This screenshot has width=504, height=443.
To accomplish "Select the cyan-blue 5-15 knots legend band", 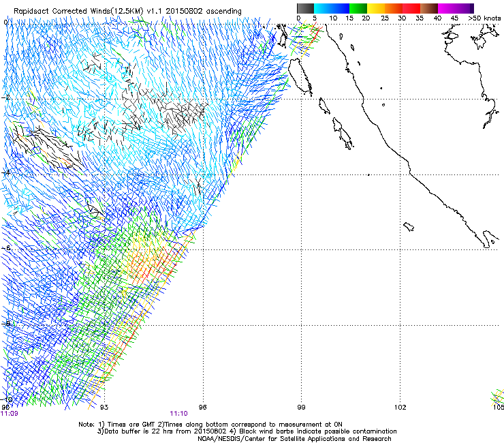I will click(x=332, y=8).
